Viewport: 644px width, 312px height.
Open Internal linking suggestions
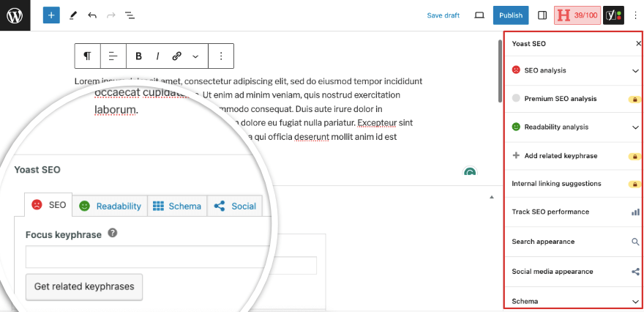click(574, 184)
